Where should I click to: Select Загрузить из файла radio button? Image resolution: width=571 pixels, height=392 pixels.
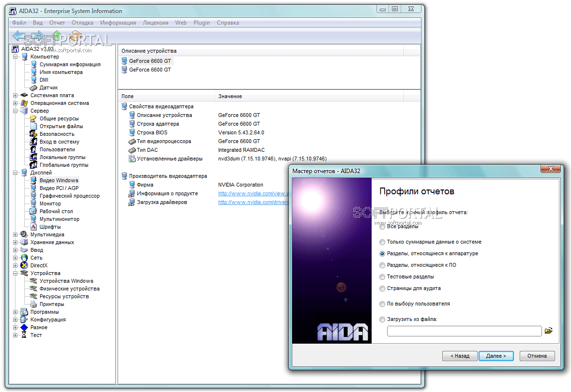(x=382, y=319)
